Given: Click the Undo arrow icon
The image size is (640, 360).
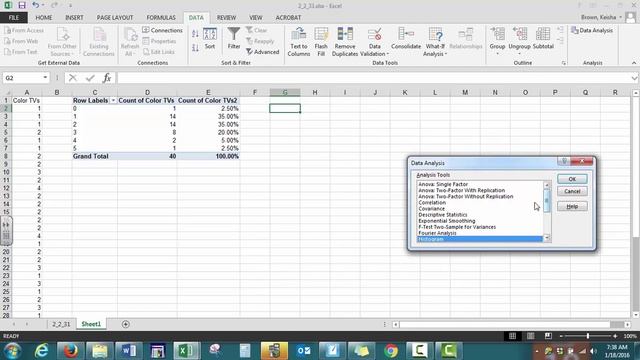Looking at the screenshot, I should 36,5.
